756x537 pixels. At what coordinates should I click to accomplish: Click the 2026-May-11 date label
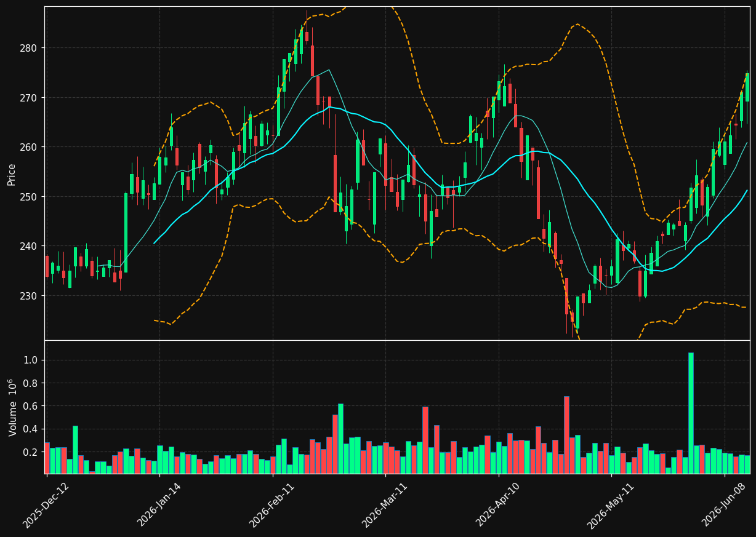(x=610, y=505)
